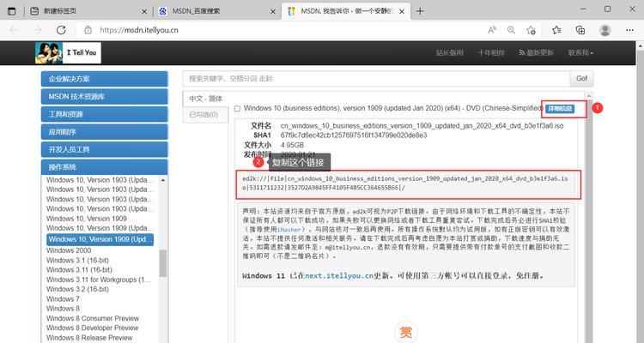
Task: Select Windows 7 in the list
Action: click(x=63, y=298)
